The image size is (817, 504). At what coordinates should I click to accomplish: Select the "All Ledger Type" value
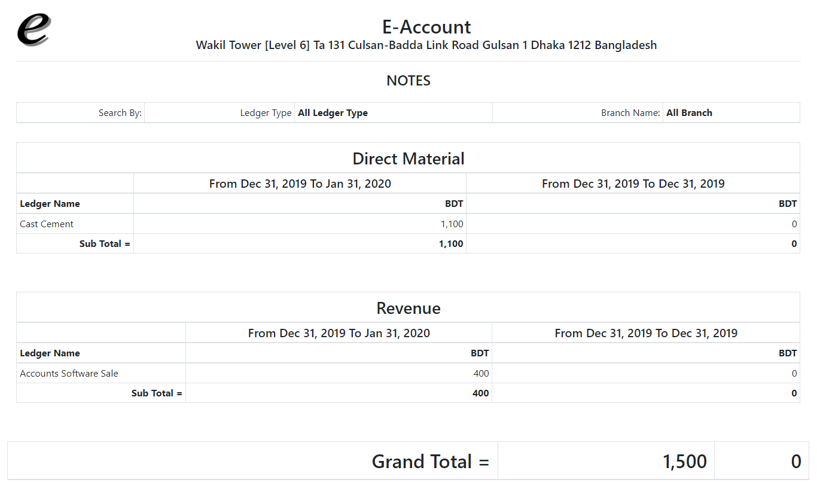(333, 113)
